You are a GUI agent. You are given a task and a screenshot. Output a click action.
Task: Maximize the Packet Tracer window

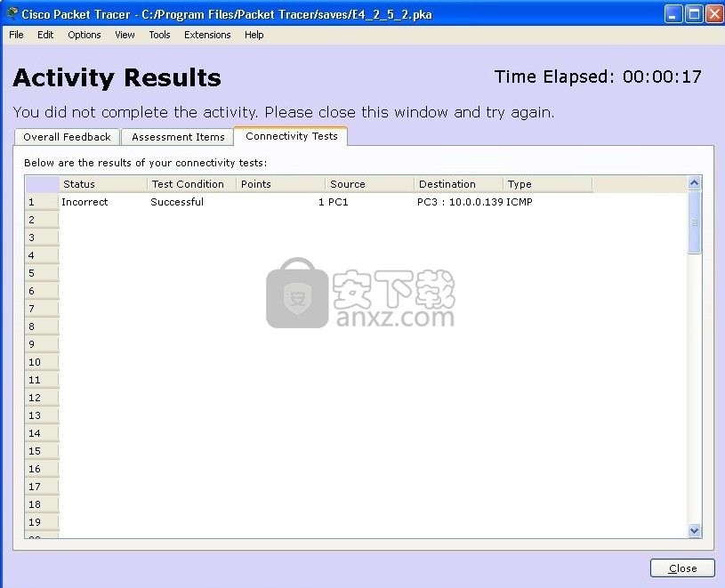click(694, 14)
